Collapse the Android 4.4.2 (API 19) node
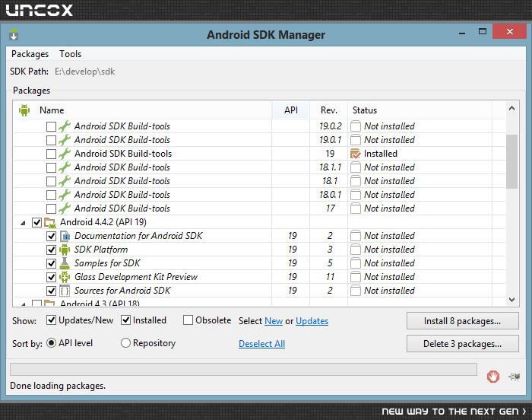The image size is (532, 420). 23,223
